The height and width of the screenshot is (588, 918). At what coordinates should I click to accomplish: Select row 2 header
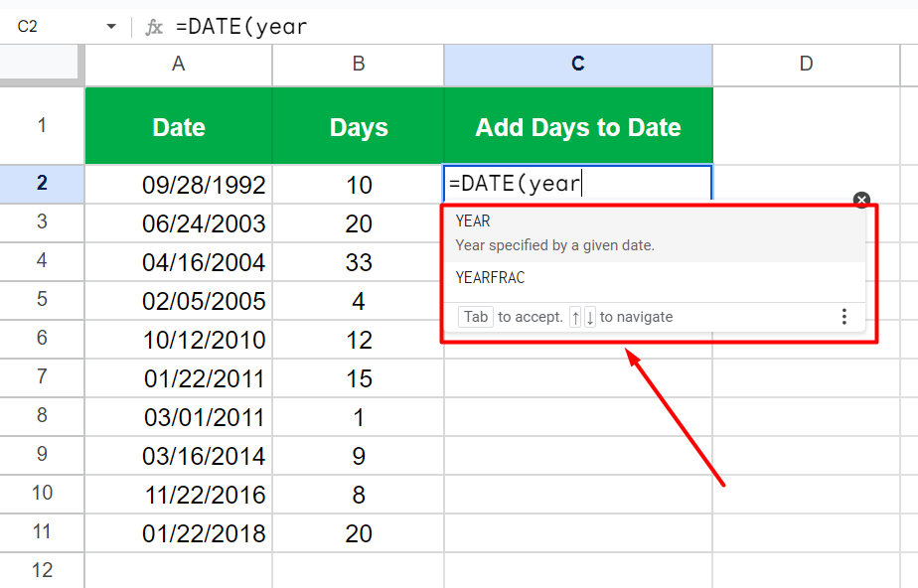(x=42, y=184)
